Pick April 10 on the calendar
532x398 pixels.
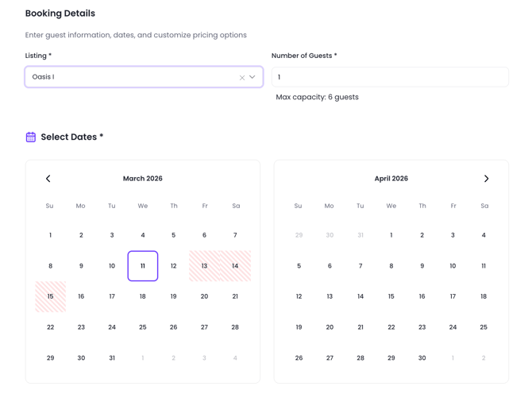453,266
